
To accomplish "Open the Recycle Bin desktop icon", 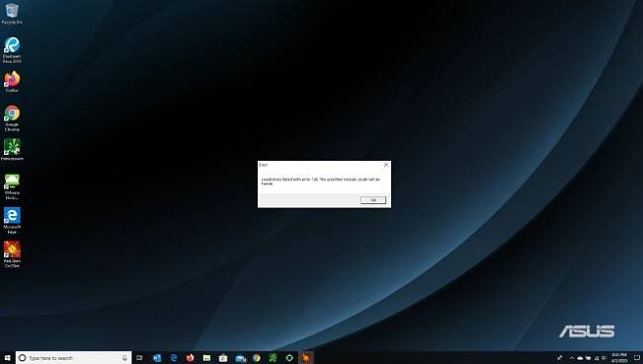I will click(x=12, y=14).
